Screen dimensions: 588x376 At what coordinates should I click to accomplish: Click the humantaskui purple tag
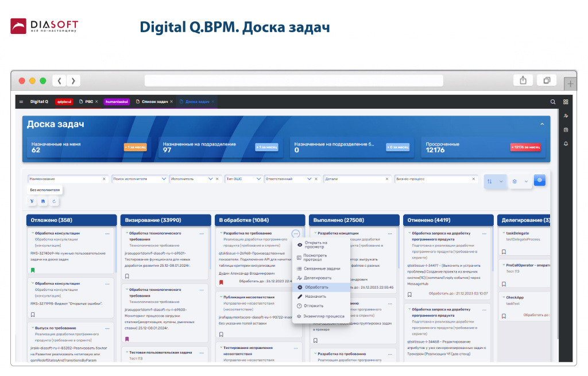point(117,102)
